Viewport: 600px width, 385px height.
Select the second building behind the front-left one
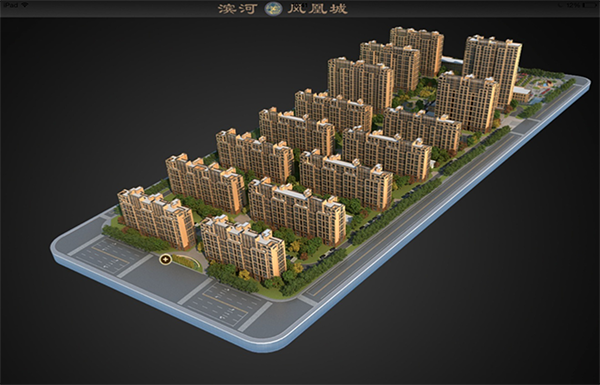click(x=206, y=183)
